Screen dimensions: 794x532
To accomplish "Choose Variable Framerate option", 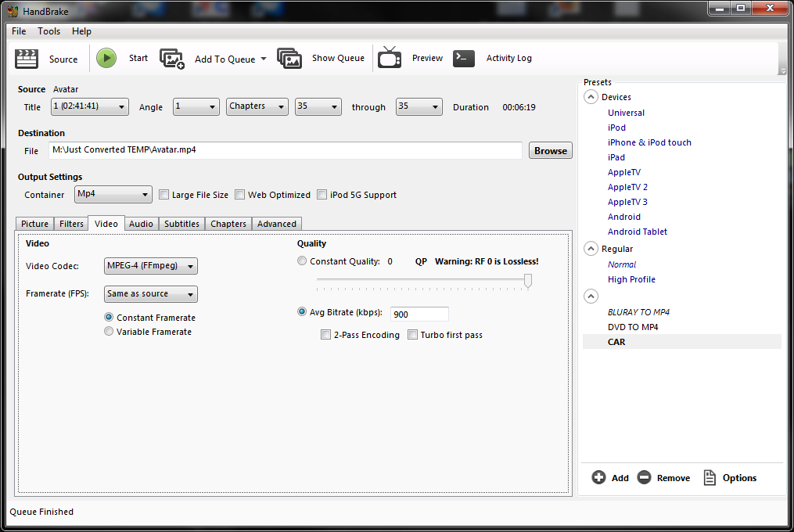I will coord(109,332).
